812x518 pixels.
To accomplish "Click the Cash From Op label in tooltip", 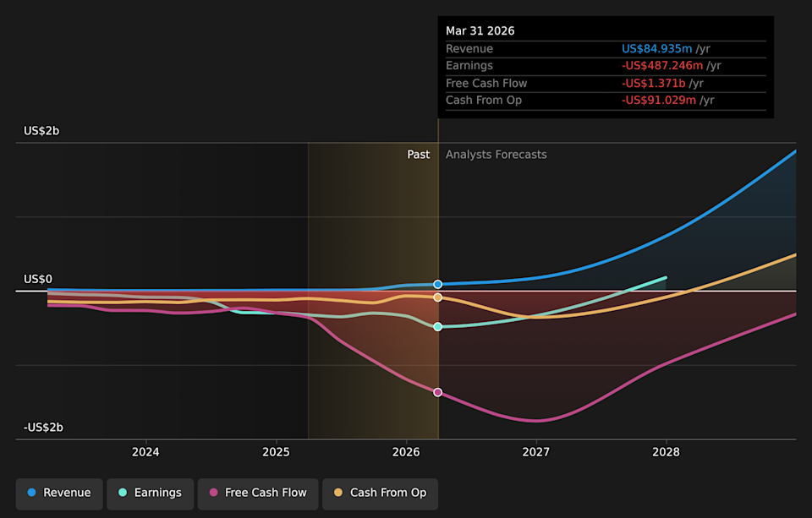I will coord(484,101).
